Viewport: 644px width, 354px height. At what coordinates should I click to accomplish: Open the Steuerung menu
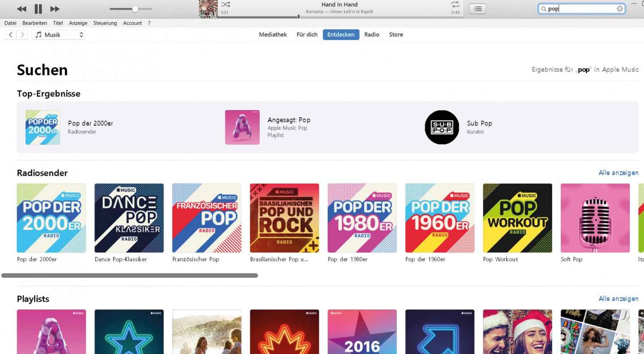(105, 23)
